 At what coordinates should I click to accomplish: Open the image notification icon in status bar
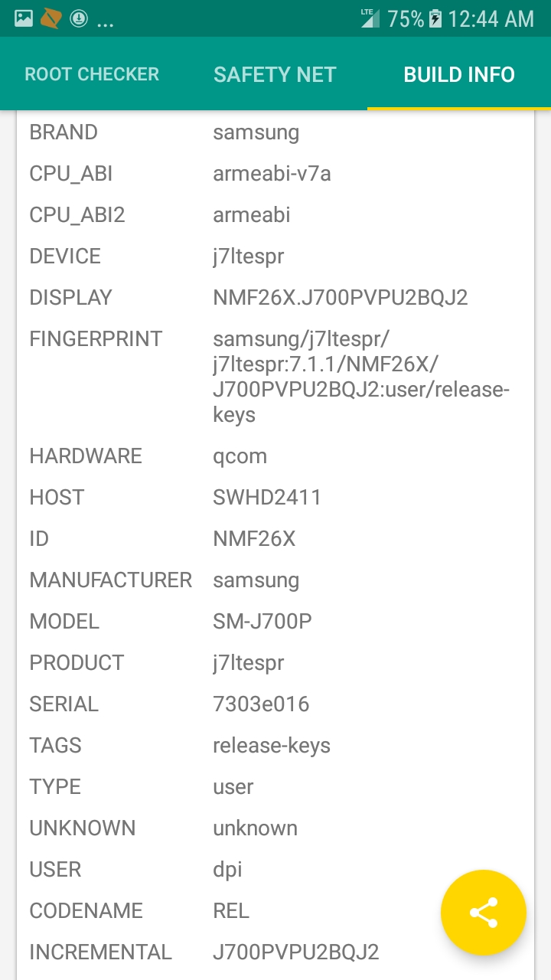(24, 18)
